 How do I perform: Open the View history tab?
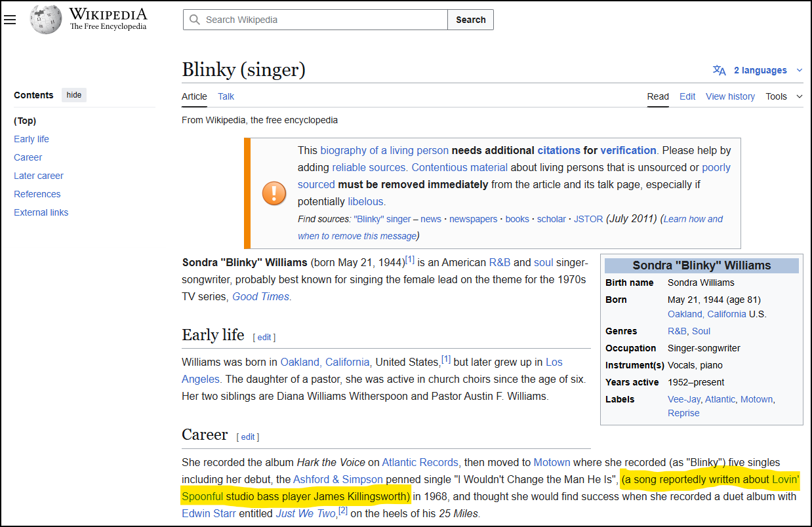click(x=730, y=96)
